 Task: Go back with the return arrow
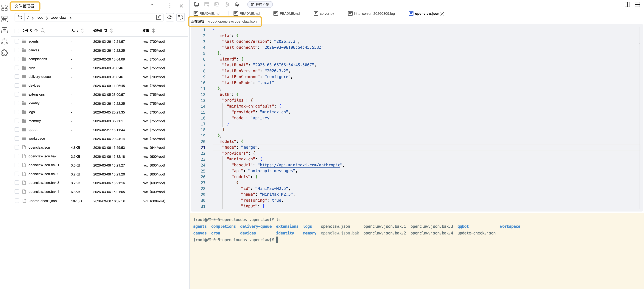tap(20, 17)
